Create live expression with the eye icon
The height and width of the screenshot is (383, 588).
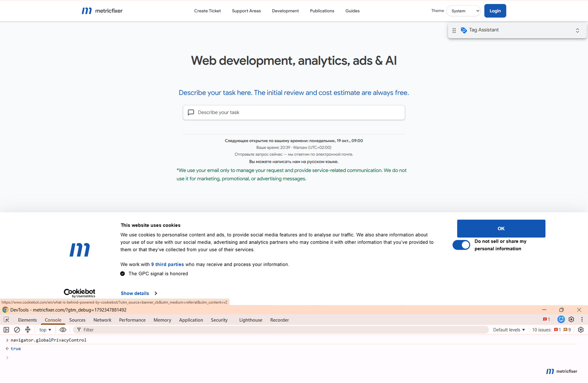(63, 330)
